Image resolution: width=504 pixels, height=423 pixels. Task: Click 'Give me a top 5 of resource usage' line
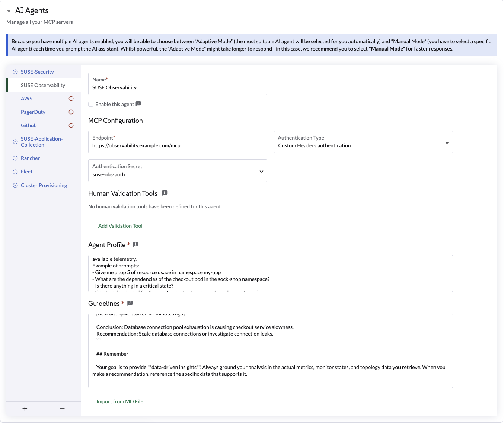tap(157, 272)
